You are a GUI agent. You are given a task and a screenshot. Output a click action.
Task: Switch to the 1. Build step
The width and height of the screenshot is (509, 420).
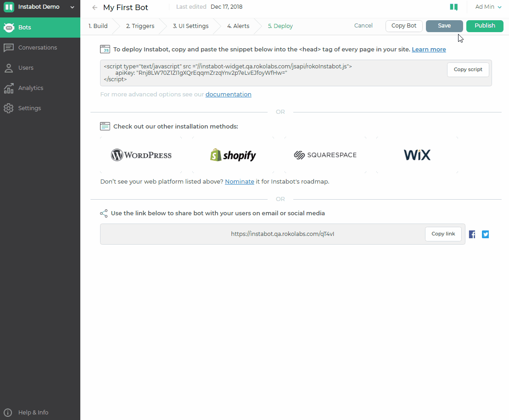pos(98,26)
